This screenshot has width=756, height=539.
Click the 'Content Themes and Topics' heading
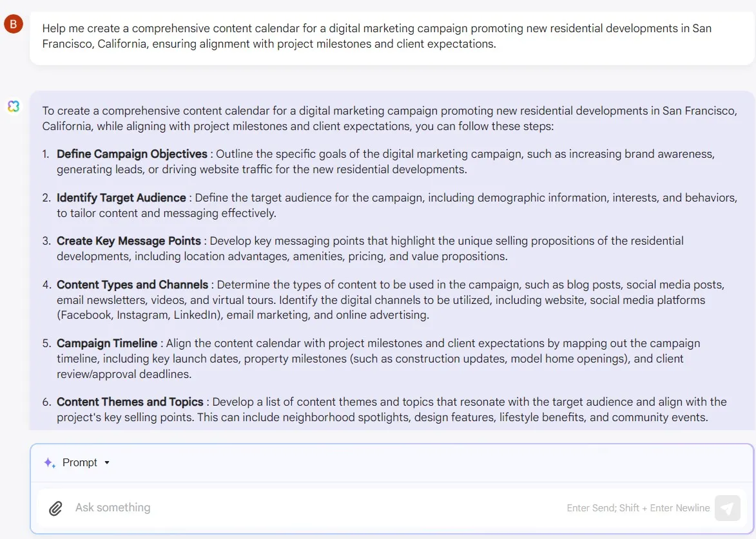pos(130,402)
